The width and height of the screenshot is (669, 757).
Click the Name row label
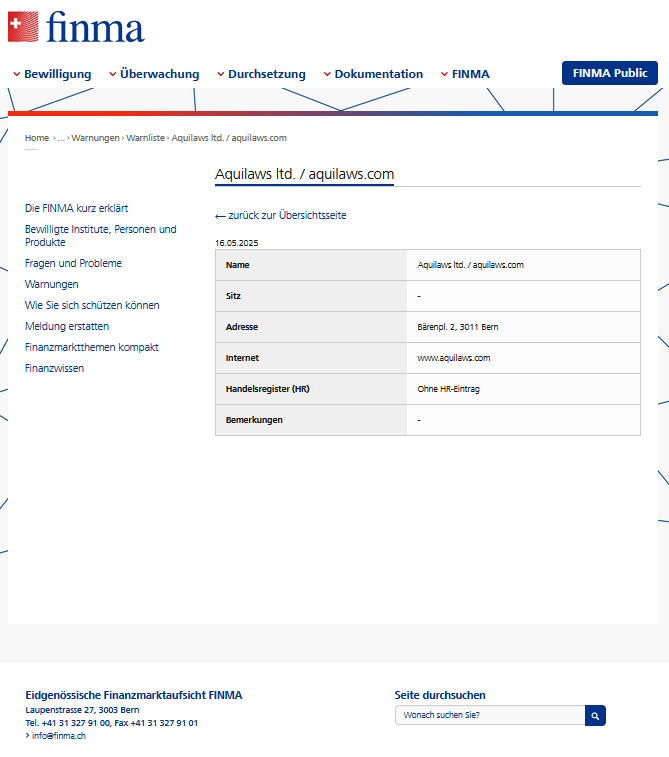[237, 265]
